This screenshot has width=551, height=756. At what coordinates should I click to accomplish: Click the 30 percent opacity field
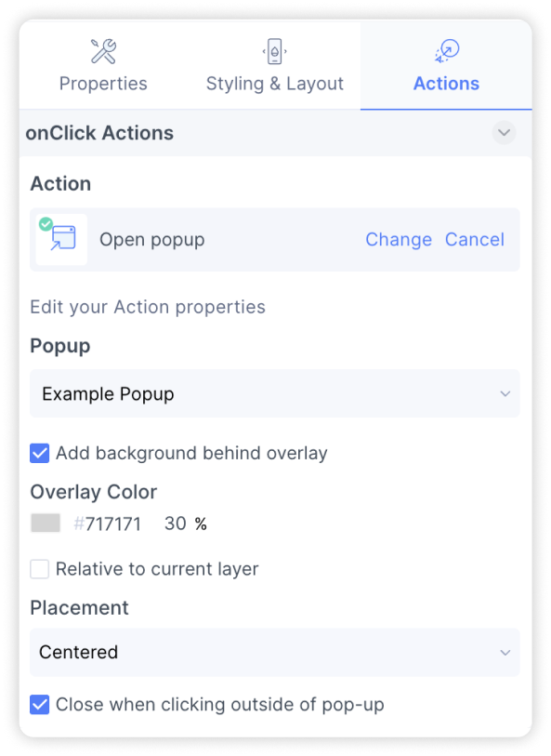pos(176,524)
